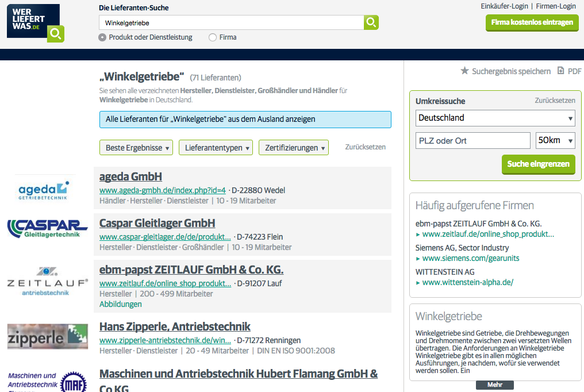Click the 'DIN EN ISO 9001:2008' text
The image size is (584, 392).
click(296, 351)
